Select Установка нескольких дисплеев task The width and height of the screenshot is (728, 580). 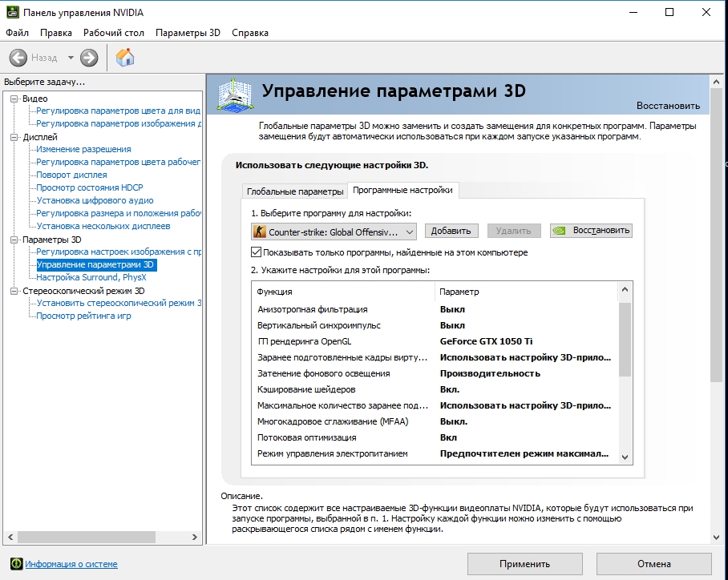coord(103,226)
